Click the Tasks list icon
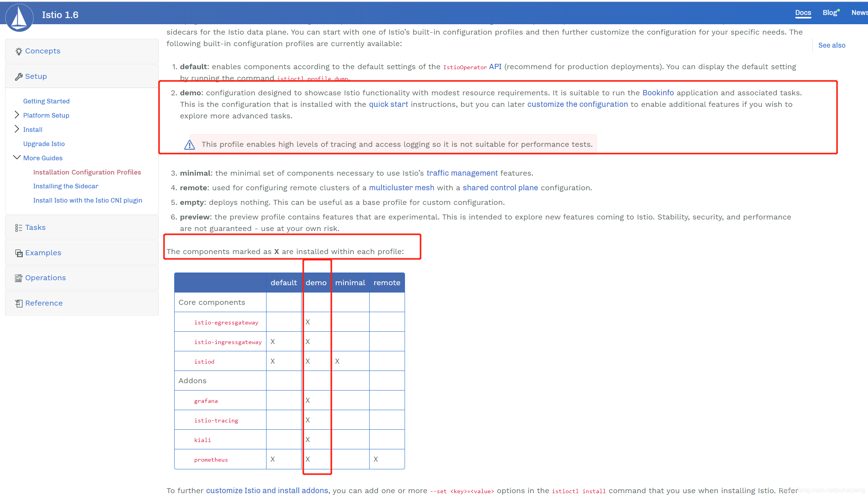This screenshot has height=497, width=868. (18, 228)
